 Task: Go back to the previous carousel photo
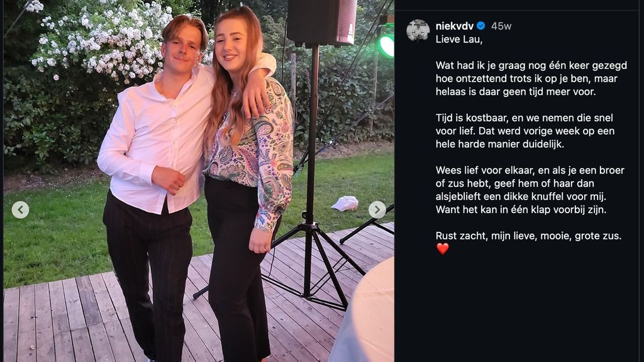20,209
